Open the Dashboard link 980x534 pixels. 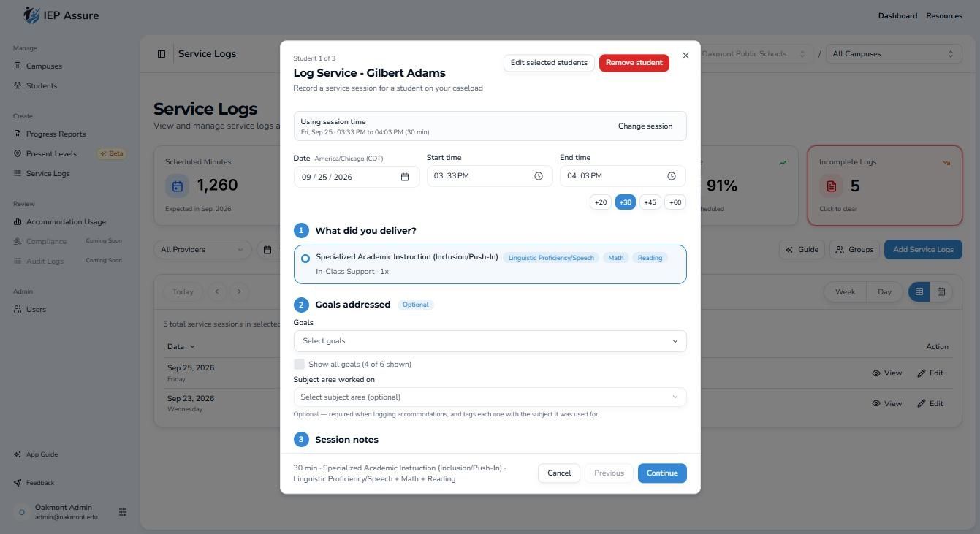click(897, 15)
